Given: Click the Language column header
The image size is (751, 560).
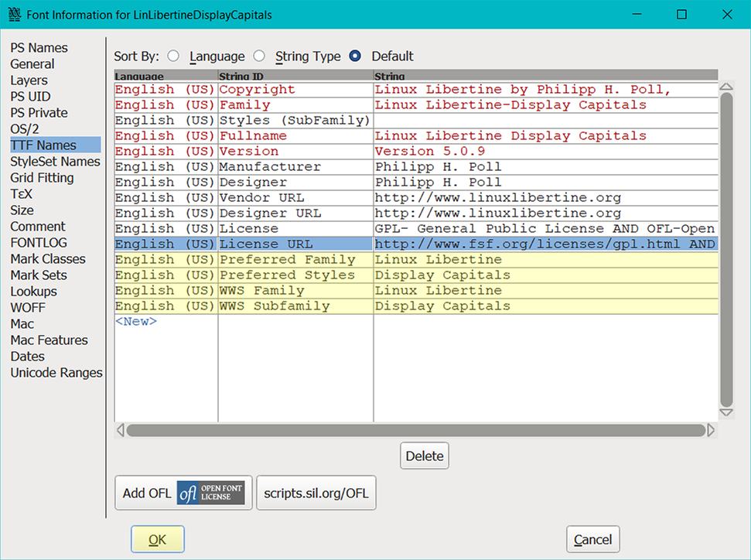Looking at the screenshot, I should tap(166, 76).
